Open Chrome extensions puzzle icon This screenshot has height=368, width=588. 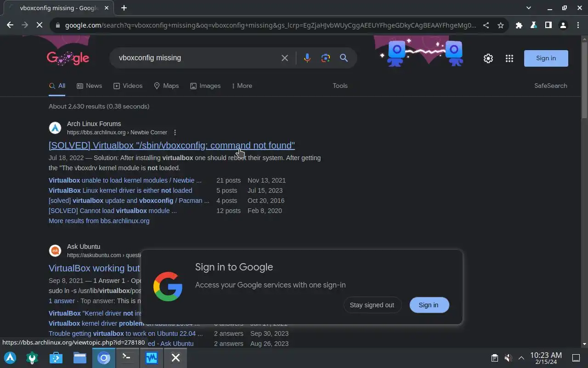519,25
